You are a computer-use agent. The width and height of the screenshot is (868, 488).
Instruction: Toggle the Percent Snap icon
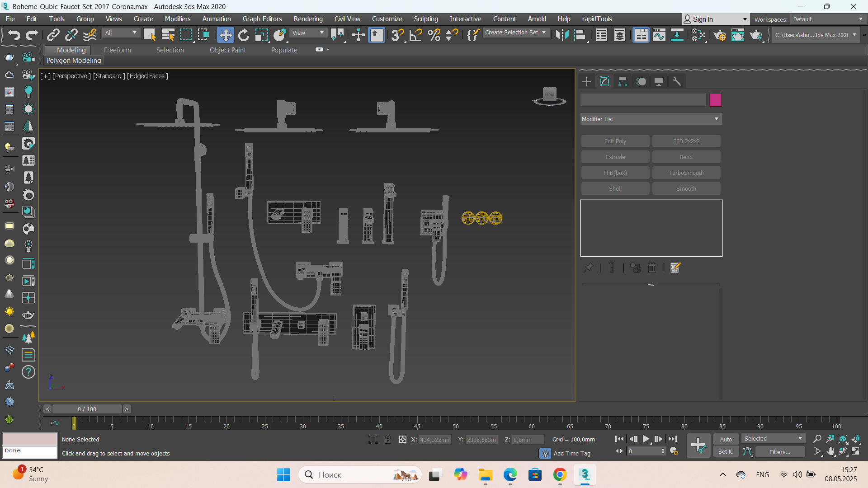(x=434, y=35)
